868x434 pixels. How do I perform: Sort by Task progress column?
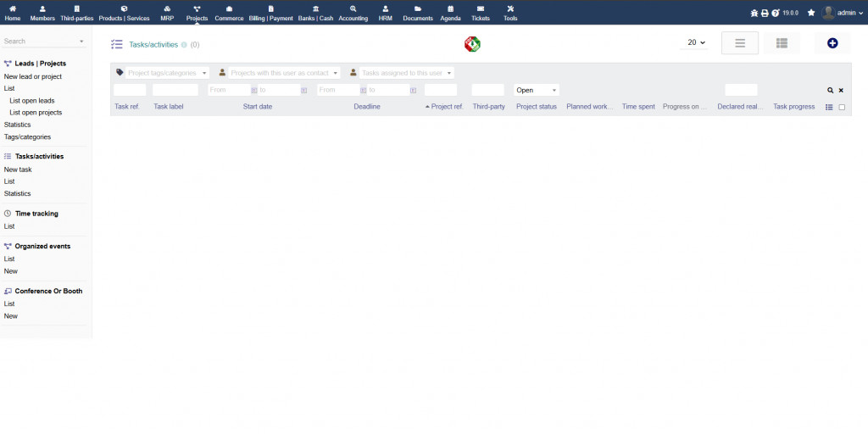793,107
